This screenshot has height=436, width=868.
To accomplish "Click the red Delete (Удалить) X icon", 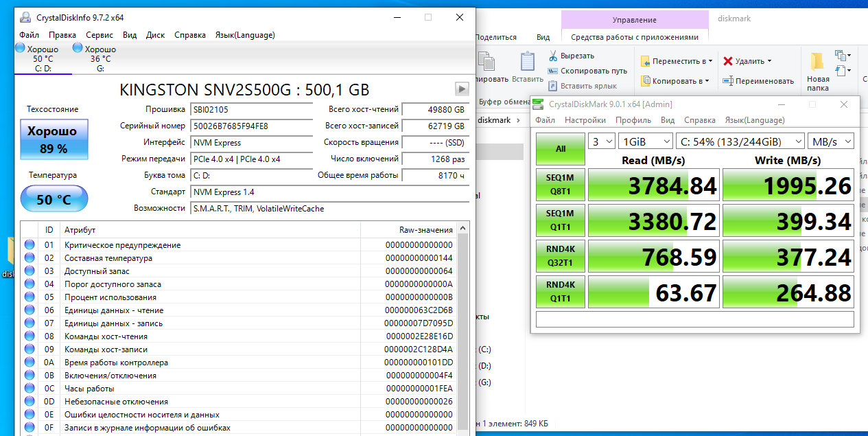I will [728, 61].
